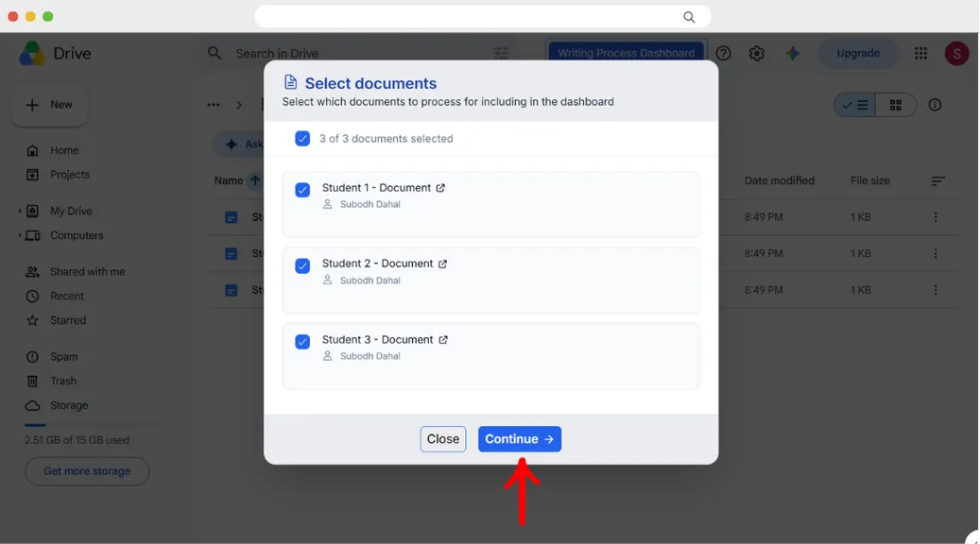This screenshot has width=980, height=544.
Task: Open the Spam folder
Action: tap(63, 357)
